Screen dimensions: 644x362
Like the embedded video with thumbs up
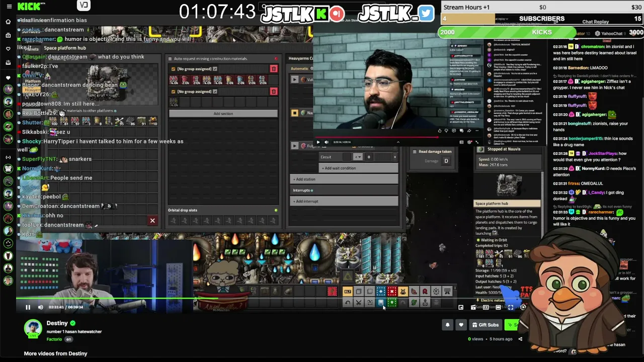point(440,131)
